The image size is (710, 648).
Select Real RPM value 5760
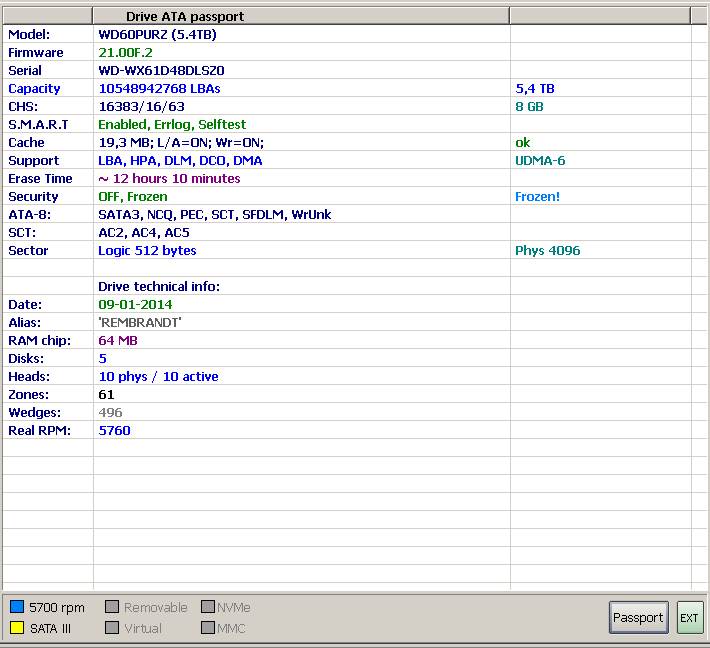coord(115,431)
